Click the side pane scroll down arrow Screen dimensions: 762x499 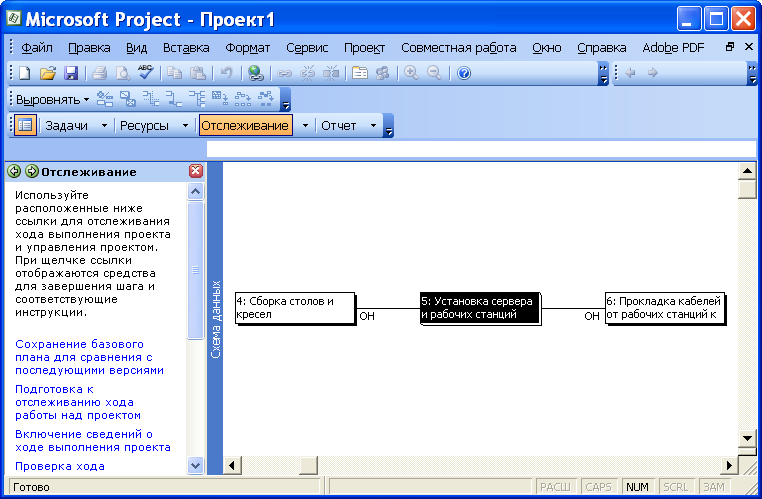[x=195, y=465]
